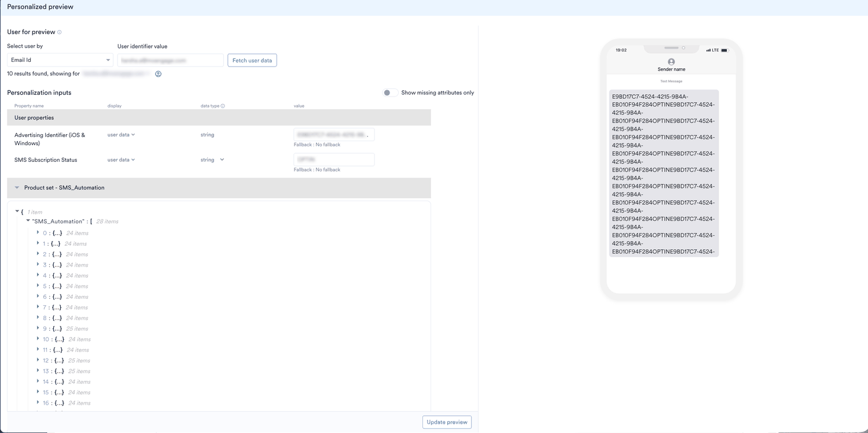The image size is (868, 433).
Task: Click the "Personalization inputs" heading
Action: [39, 92]
